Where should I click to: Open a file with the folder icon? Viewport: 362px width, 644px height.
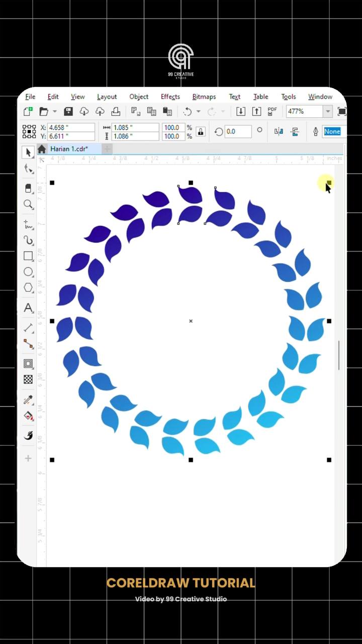44,111
